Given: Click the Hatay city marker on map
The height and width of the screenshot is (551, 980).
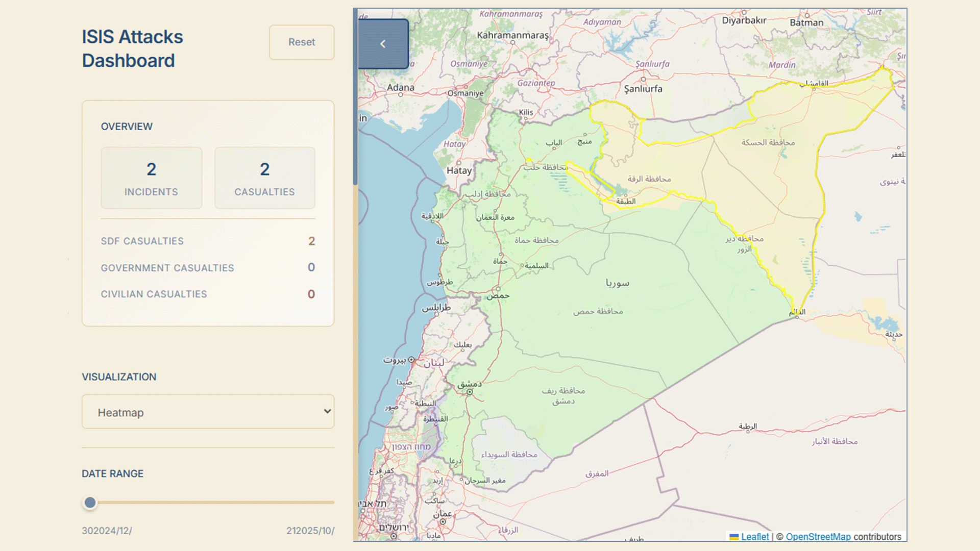Looking at the screenshot, I should (459, 163).
